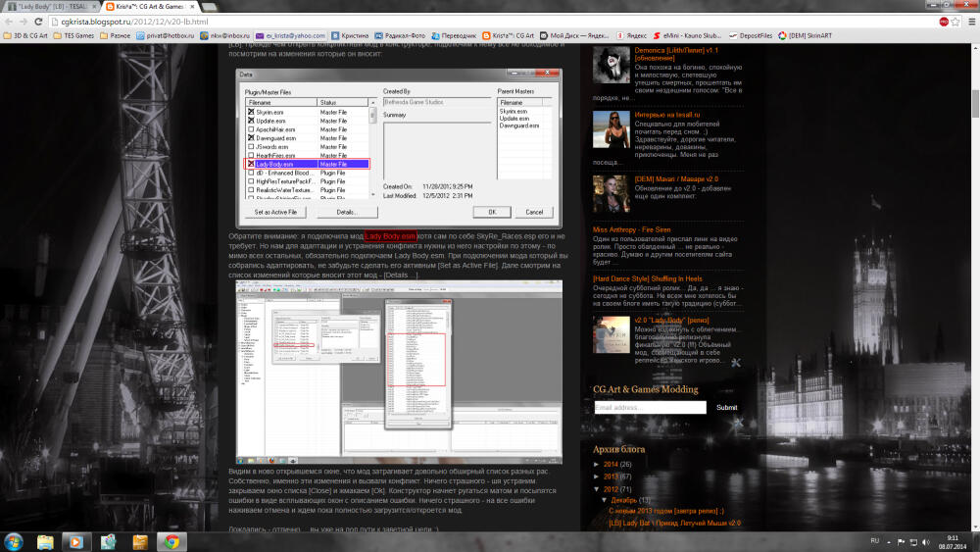Click network icon in system tray
Viewport: 980px width, 552px height.
click(x=913, y=542)
